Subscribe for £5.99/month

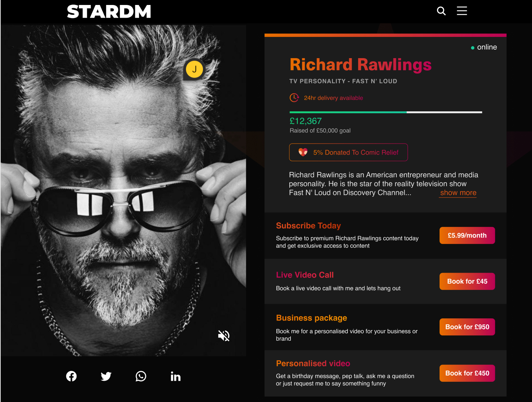(x=467, y=235)
